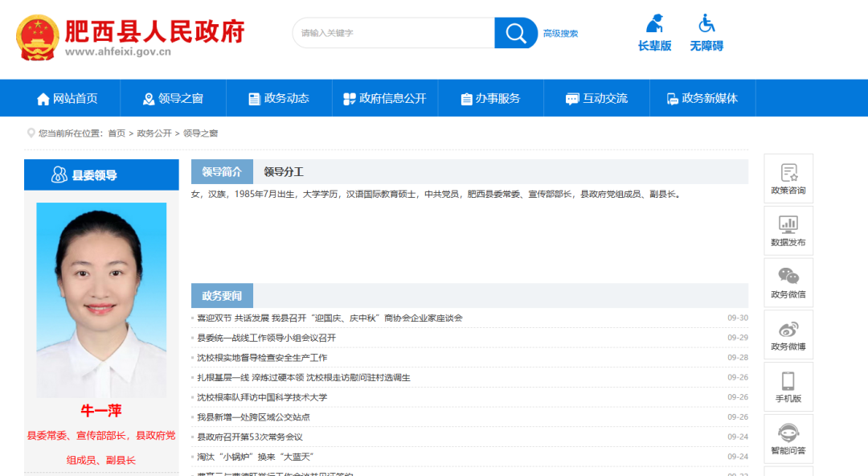Open the 政策咨询 policy consultation panel
The height and width of the screenshot is (476, 868).
pyautogui.click(x=788, y=178)
